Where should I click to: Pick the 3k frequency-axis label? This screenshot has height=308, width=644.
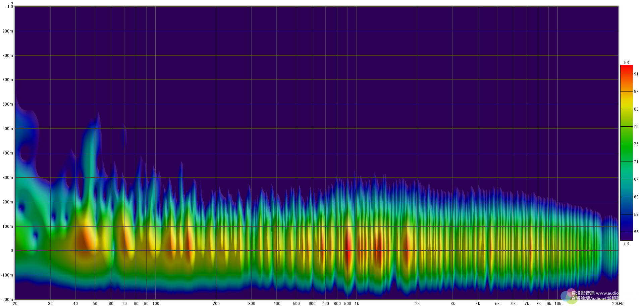click(453, 304)
